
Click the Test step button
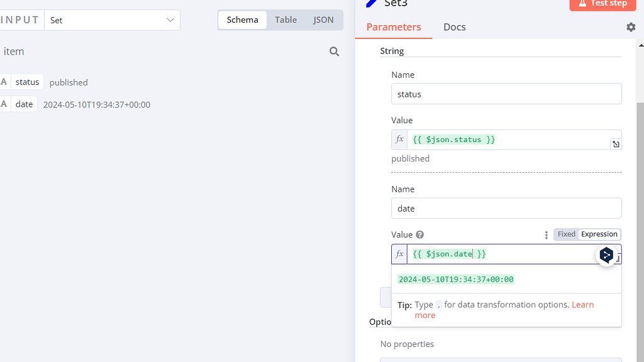click(602, 4)
